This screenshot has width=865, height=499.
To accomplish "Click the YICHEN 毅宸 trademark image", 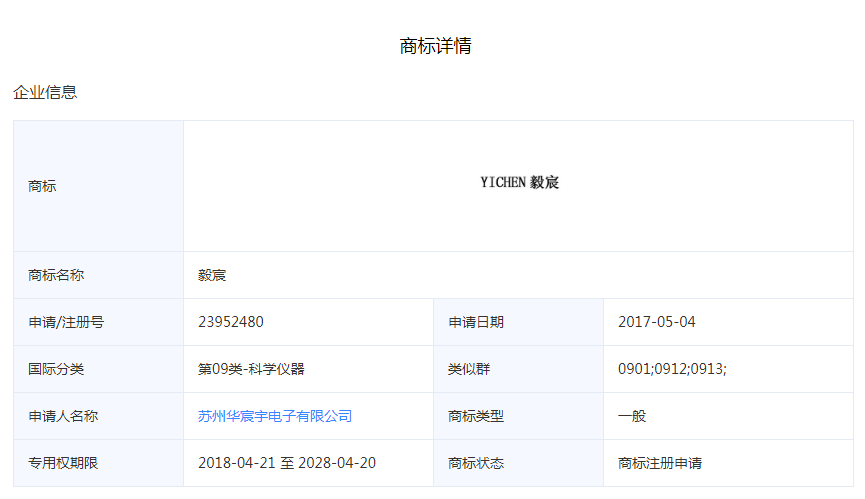I will tap(519, 183).
